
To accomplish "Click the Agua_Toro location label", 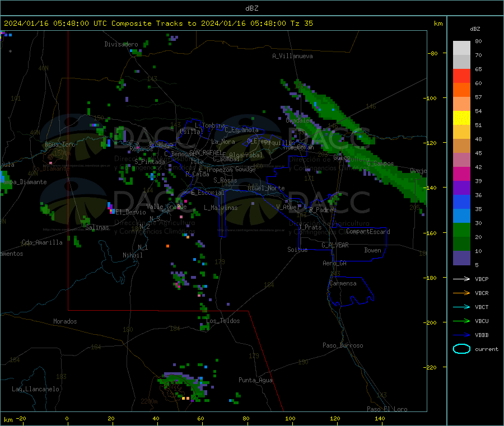I will click(x=60, y=144).
